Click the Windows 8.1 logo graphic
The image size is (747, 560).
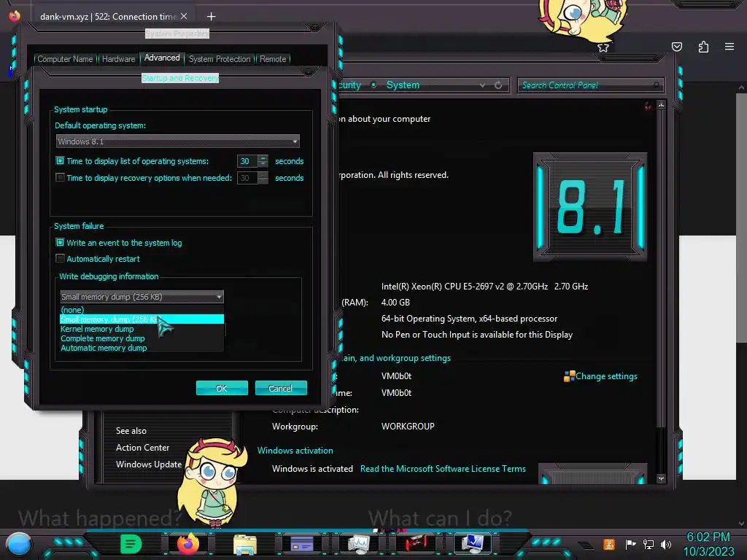pyautogui.click(x=589, y=207)
